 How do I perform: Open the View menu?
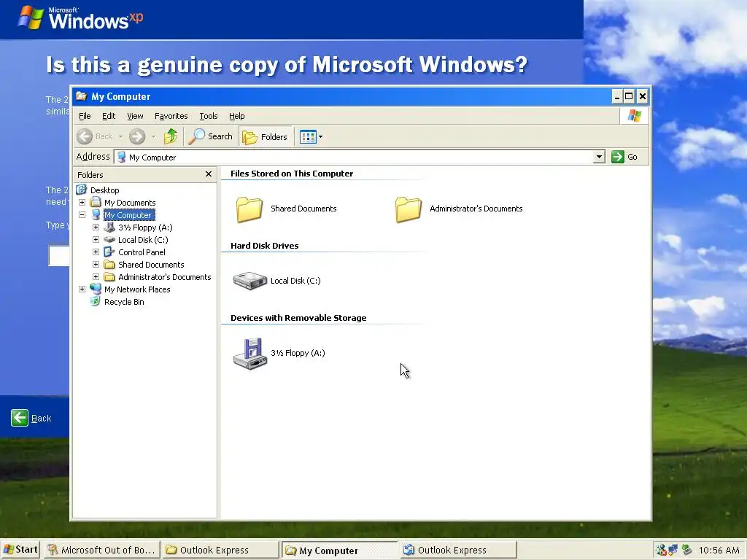click(x=135, y=116)
